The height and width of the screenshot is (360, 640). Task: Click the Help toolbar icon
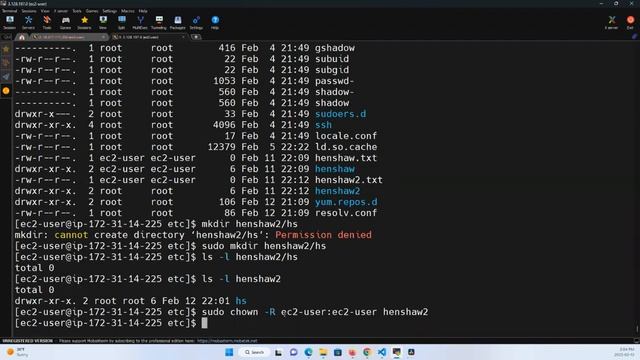215,22
